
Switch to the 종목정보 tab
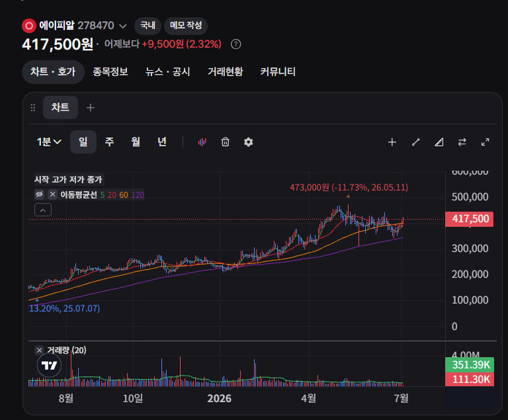(x=110, y=71)
